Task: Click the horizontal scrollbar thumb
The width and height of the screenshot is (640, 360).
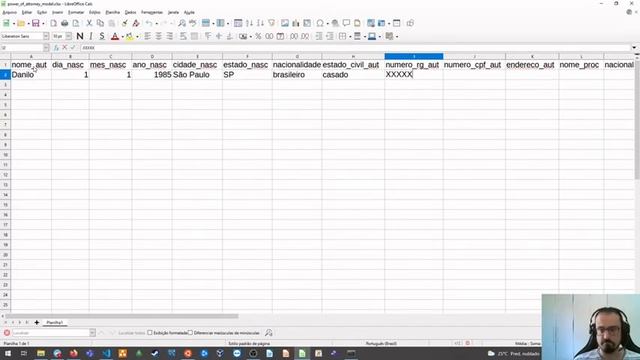Action: click(x=122, y=316)
